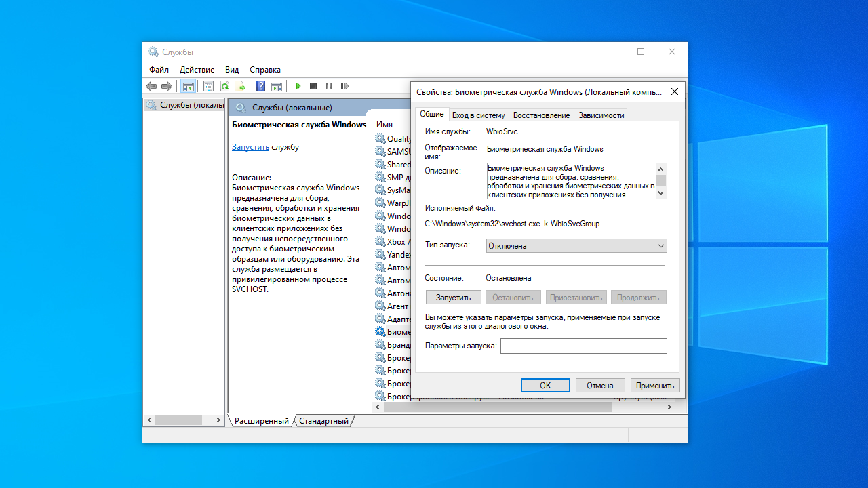Click the green Start service toolbar icon

[298, 86]
